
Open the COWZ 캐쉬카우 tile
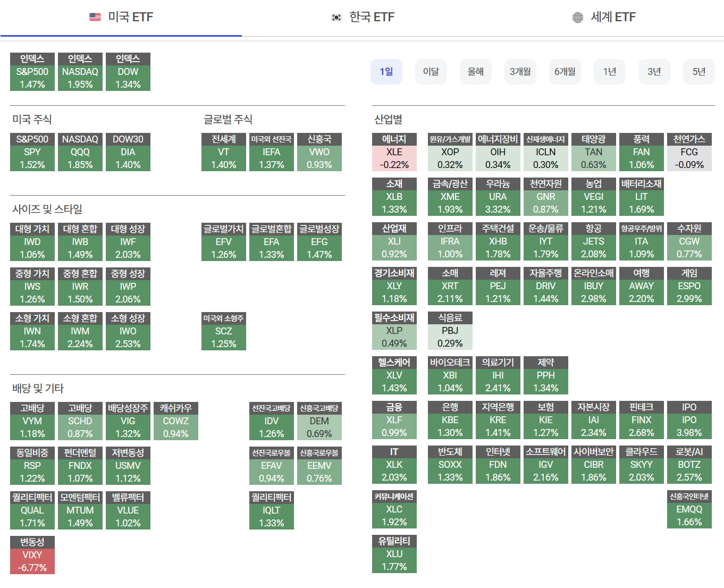pyautogui.click(x=176, y=421)
